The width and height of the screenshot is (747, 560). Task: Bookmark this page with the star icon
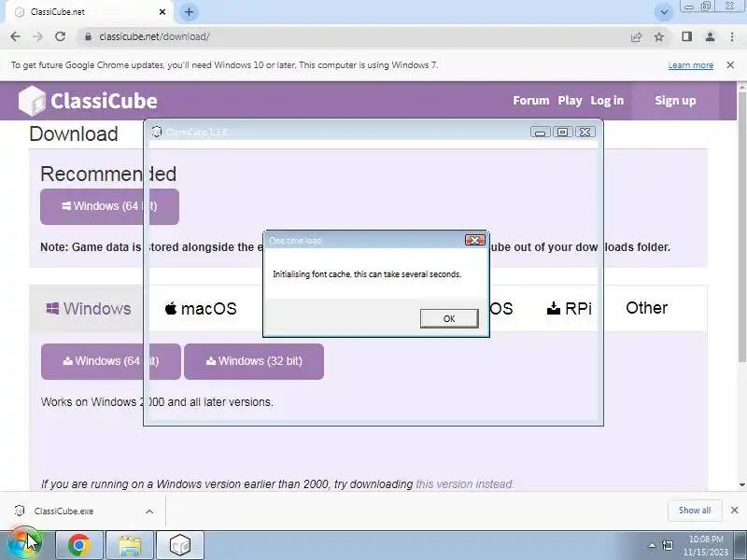659,36
